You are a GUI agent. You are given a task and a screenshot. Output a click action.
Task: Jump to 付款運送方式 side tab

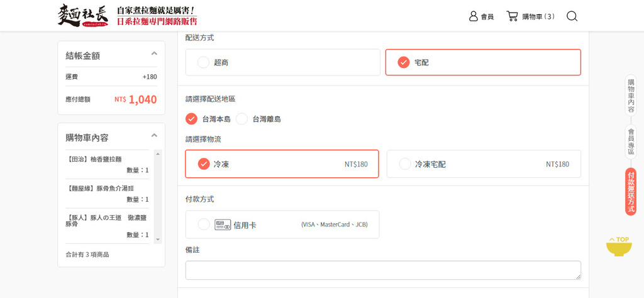pos(631,192)
